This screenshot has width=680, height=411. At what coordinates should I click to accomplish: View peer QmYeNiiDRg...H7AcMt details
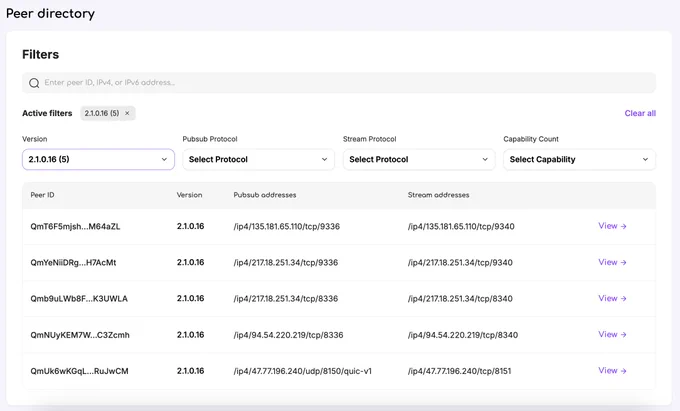(x=612, y=262)
